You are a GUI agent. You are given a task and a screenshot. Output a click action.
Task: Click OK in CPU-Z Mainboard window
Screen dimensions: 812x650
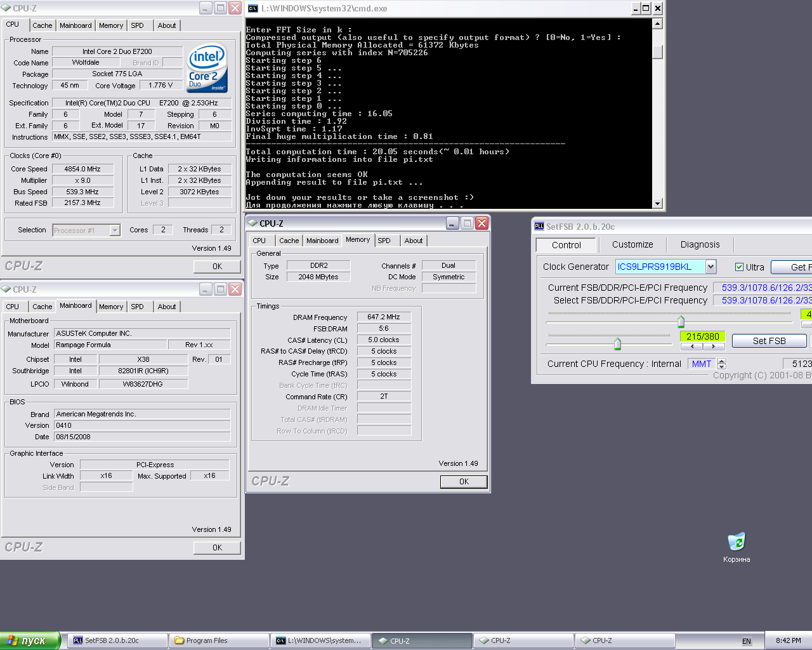pos(217,548)
